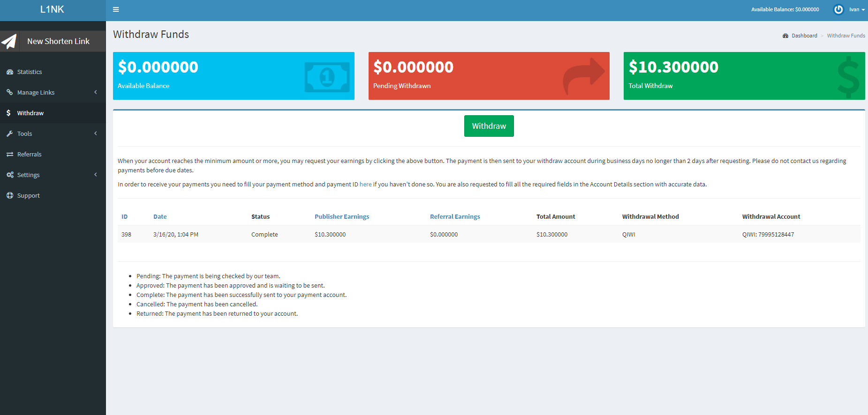This screenshot has height=415, width=868.
Task: Follow the 'here' payment method link
Action: [365, 184]
